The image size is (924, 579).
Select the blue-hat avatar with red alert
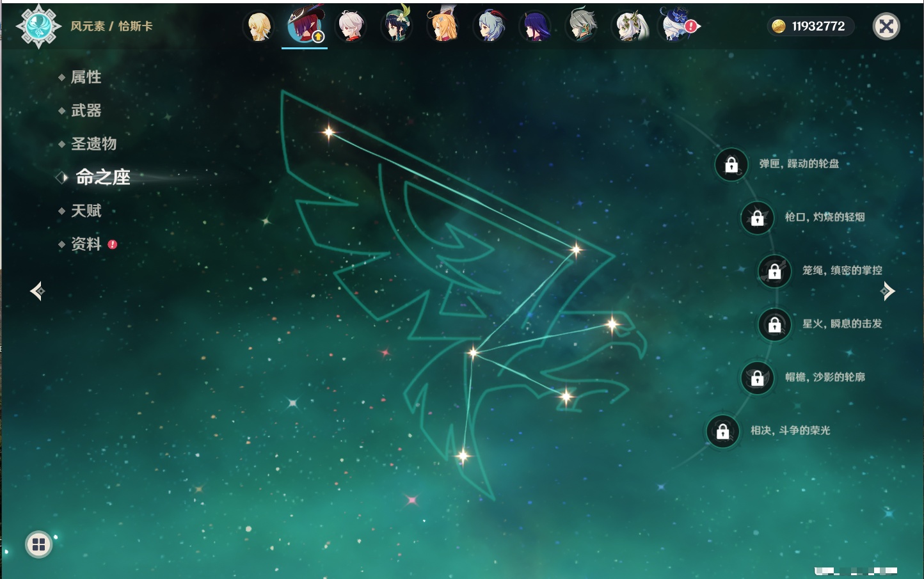676,26
